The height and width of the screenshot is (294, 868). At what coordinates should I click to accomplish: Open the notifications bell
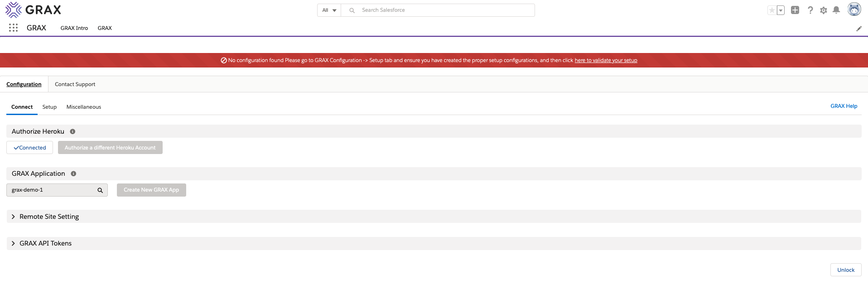point(836,10)
